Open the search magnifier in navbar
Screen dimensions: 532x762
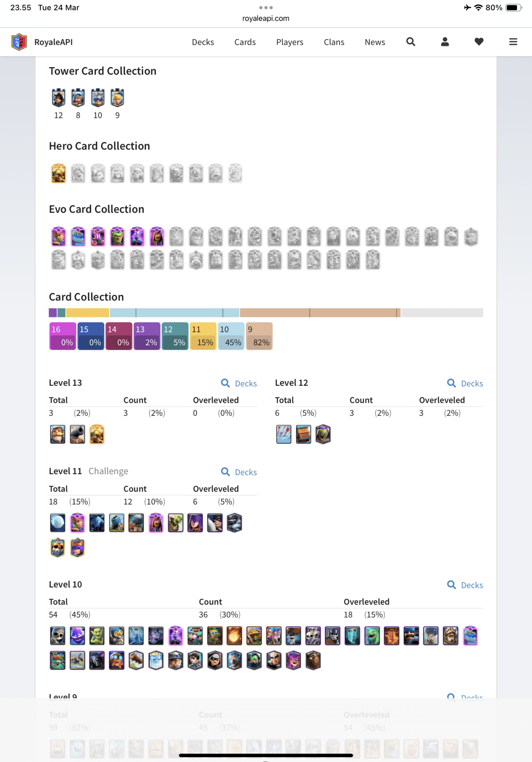[411, 42]
